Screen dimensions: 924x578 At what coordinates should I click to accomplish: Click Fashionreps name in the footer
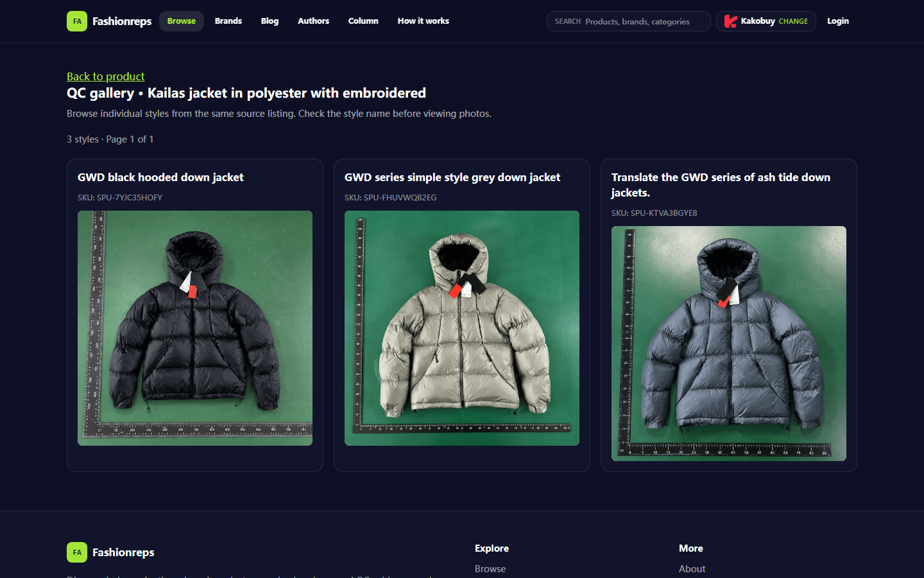click(123, 552)
